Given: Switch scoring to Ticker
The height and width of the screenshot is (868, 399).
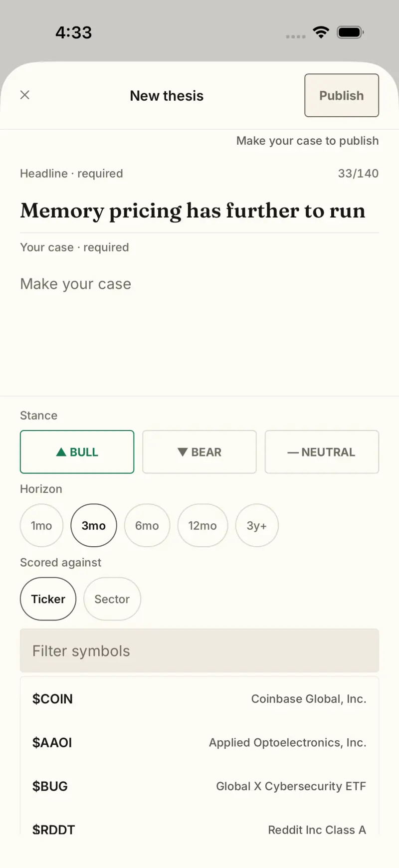Looking at the screenshot, I should point(48,599).
